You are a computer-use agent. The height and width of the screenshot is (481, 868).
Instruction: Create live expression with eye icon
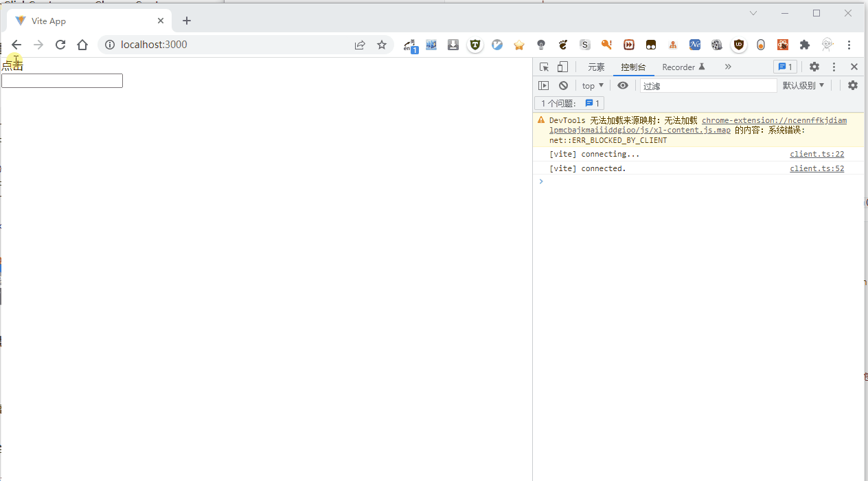pyautogui.click(x=623, y=86)
